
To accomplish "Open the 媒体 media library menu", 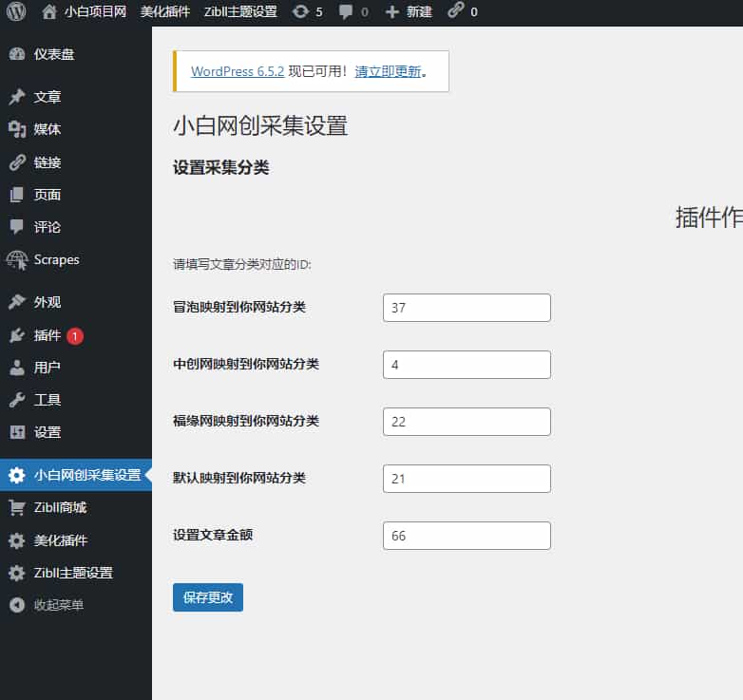I will click(x=47, y=129).
